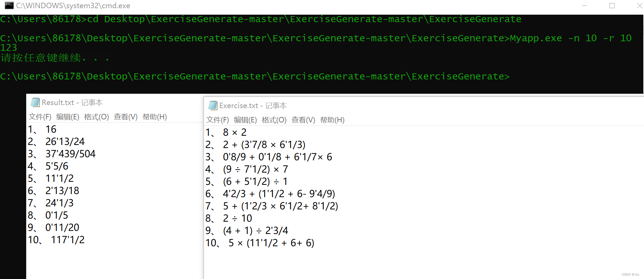Image resolution: width=644 pixels, height=279 pixels.
Task: Click the Result.txt Notepad icon
Action: [35, 102]
